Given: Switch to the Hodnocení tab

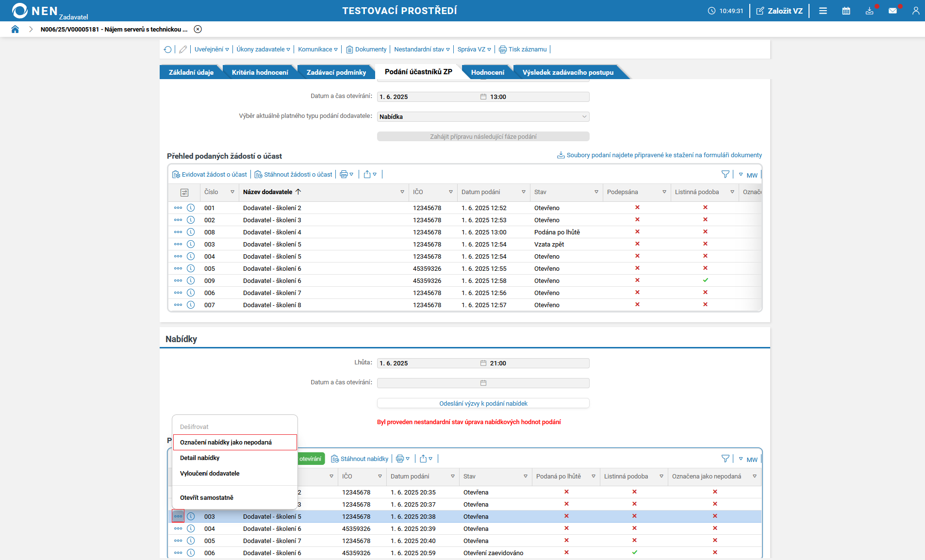Looking at the screenshot, I should pos(487,72).
